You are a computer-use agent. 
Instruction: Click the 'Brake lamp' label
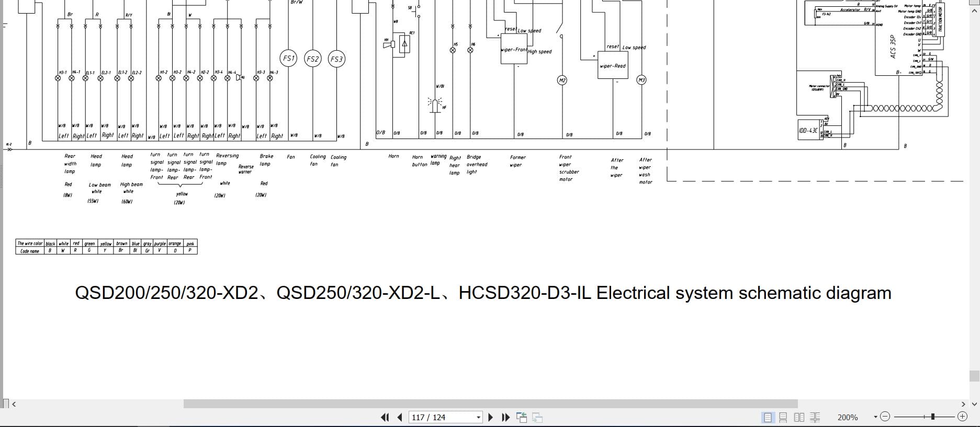click(x=266, y=160)
